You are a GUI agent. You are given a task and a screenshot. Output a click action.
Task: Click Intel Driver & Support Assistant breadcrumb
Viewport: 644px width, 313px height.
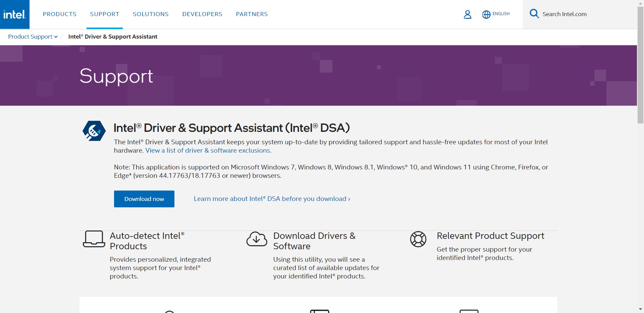[113, 37]
